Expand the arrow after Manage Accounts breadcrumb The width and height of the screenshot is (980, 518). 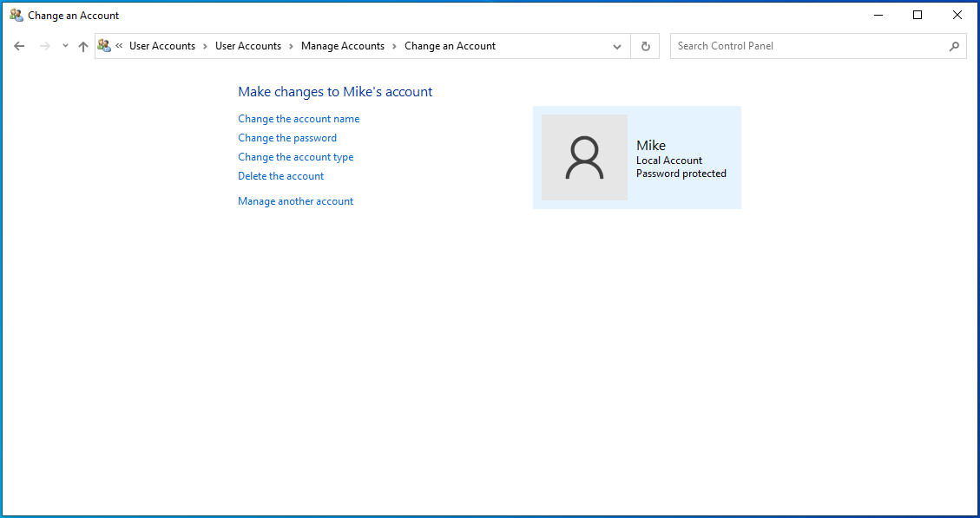[394, 46]
